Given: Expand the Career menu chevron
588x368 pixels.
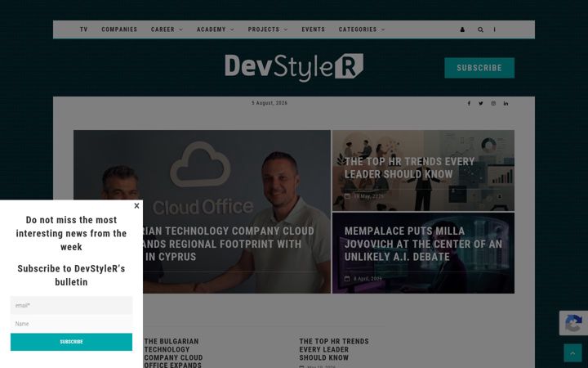Looking at the screenshot, I should pyautogui.click(x=180, y=29).
